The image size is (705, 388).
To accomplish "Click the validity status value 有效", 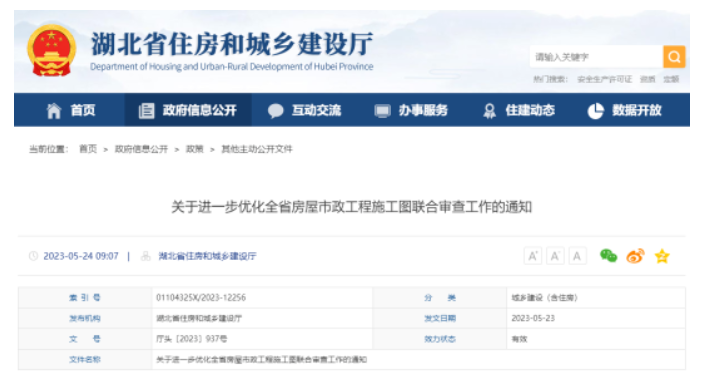I will click(x=519, y=339).
